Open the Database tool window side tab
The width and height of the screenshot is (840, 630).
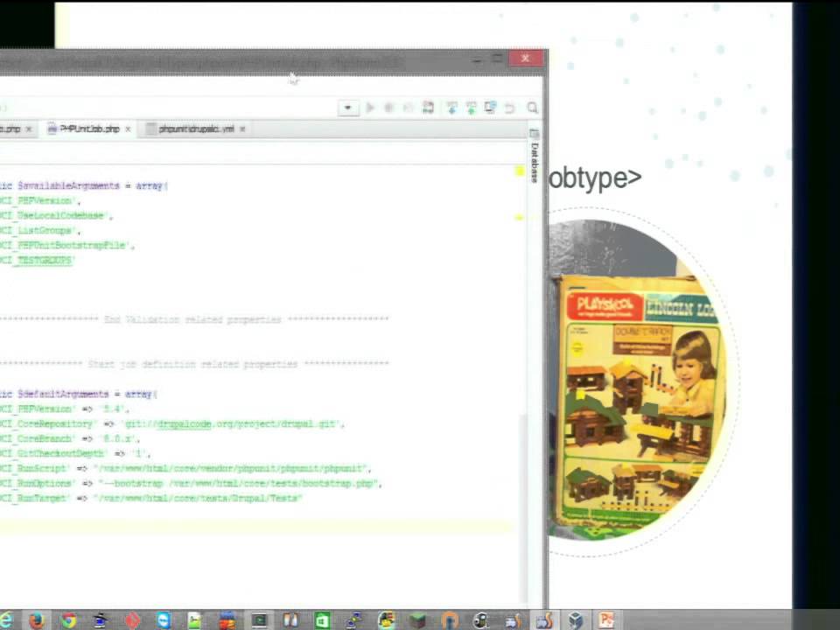[534, 163]
